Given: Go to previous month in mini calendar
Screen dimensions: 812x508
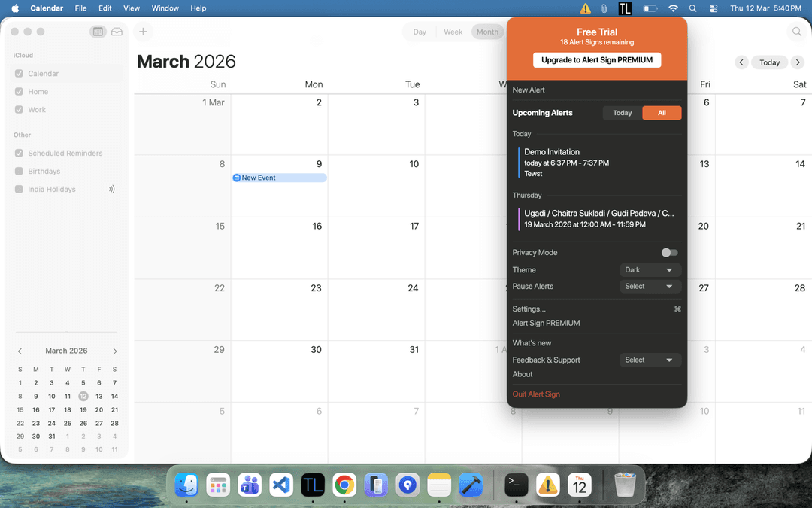Looking at the screenshot, I should [x=20, y=351].
